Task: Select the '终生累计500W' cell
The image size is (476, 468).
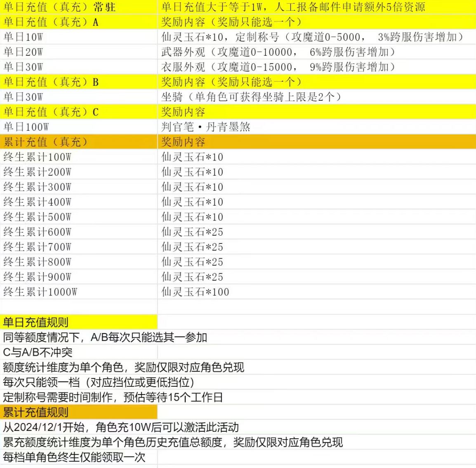Action: coord(37,217)
